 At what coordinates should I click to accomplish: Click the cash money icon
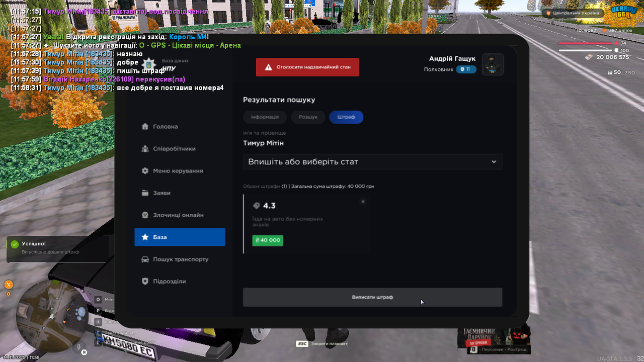589,57
